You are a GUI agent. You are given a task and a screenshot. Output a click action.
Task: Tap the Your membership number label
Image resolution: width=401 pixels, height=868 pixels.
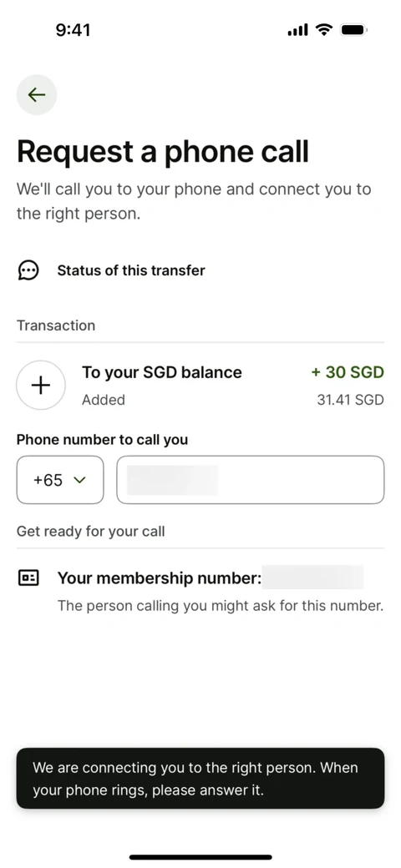click(x=160, y=578)
